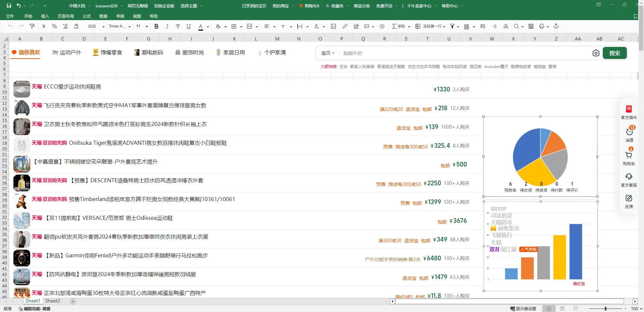Open ECCO爱步运动休闲鞋男 product listing
The width and height of the screenshot is (644, 312).
tap(72, 86)
